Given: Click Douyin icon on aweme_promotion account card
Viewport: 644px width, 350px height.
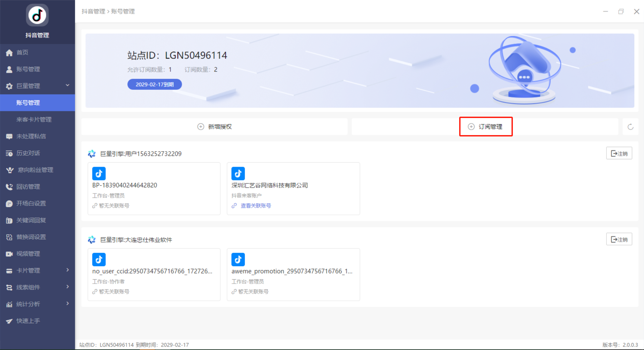Looking at the screenshot, I should coord(238,259).
